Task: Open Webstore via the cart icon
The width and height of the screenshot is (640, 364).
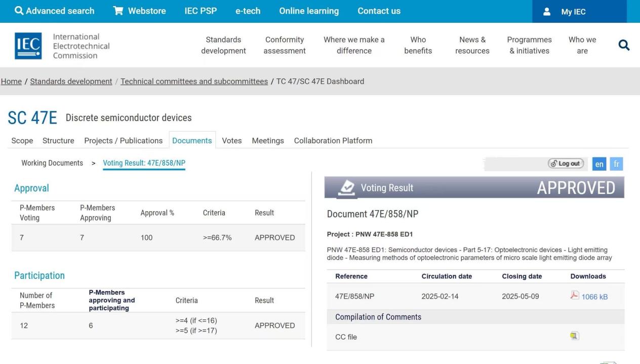Action: coord(118,11)
